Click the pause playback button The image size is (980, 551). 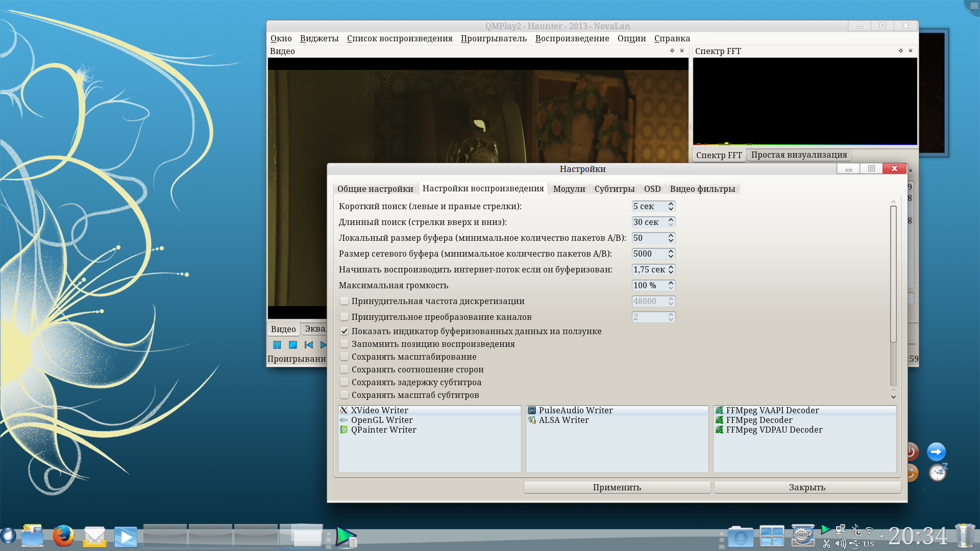[277, 345]
